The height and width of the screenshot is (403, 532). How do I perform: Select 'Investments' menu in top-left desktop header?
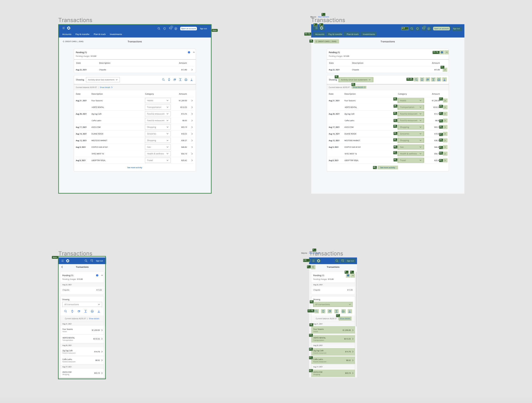(116, 34)
